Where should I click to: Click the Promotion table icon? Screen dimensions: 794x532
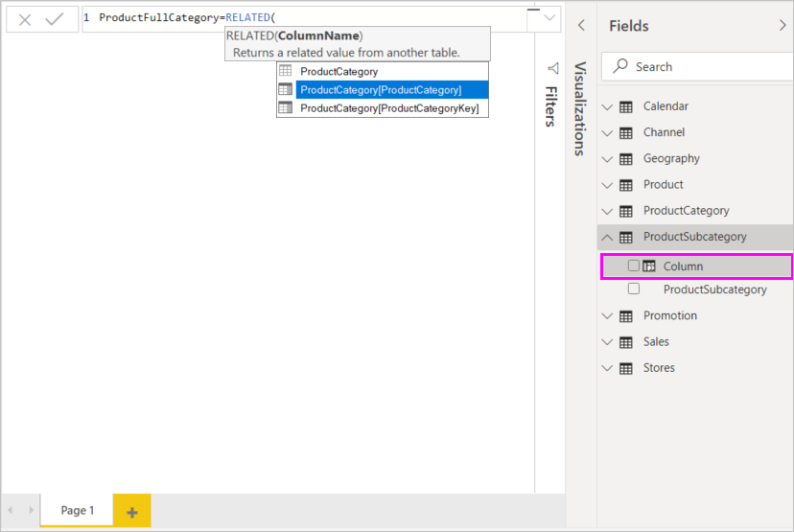pyautogui.click(x=626, y=316)
